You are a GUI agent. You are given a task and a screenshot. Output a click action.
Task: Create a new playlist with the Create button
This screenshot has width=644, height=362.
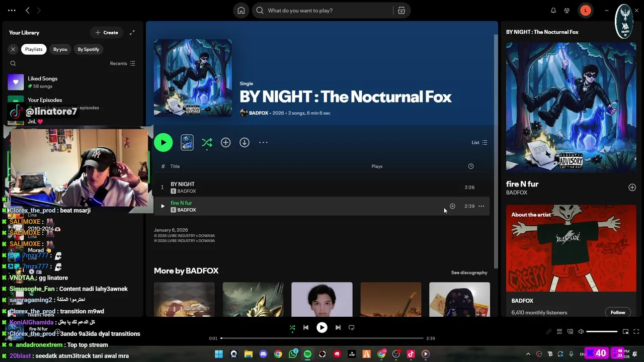coord(107,33)
